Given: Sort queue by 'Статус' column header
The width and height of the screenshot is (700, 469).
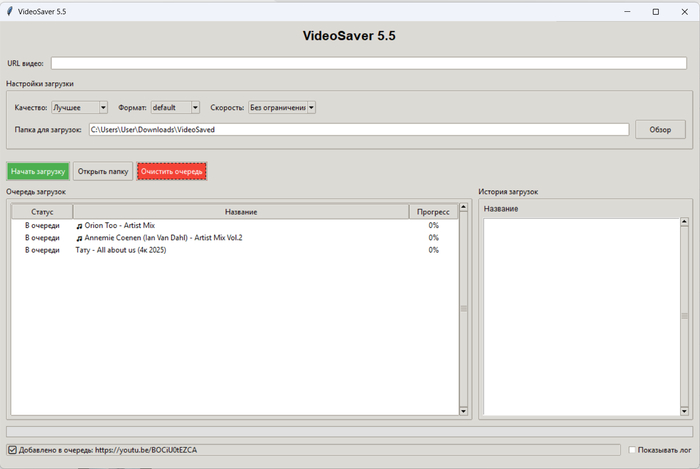Looking at the screenshot, I should pyautogui.click(x=42, y=212).
